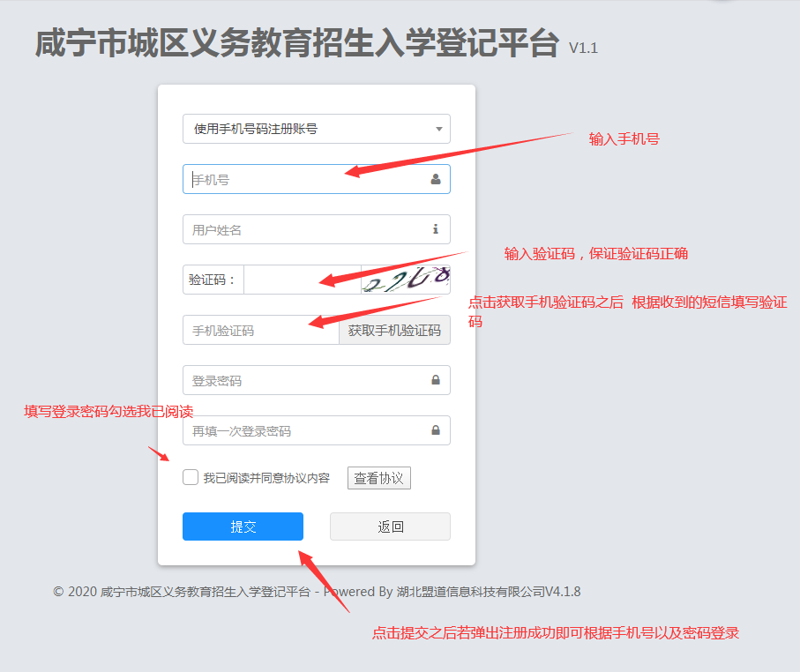Click the 我已阅读并同意协议内容 label text
800x672 pixels.
point(266,478)
